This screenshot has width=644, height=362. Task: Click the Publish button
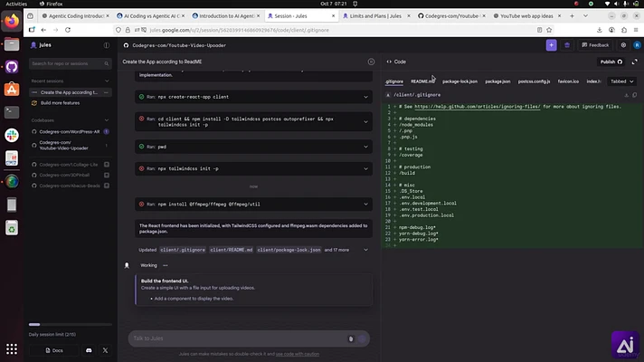point(611,62)
